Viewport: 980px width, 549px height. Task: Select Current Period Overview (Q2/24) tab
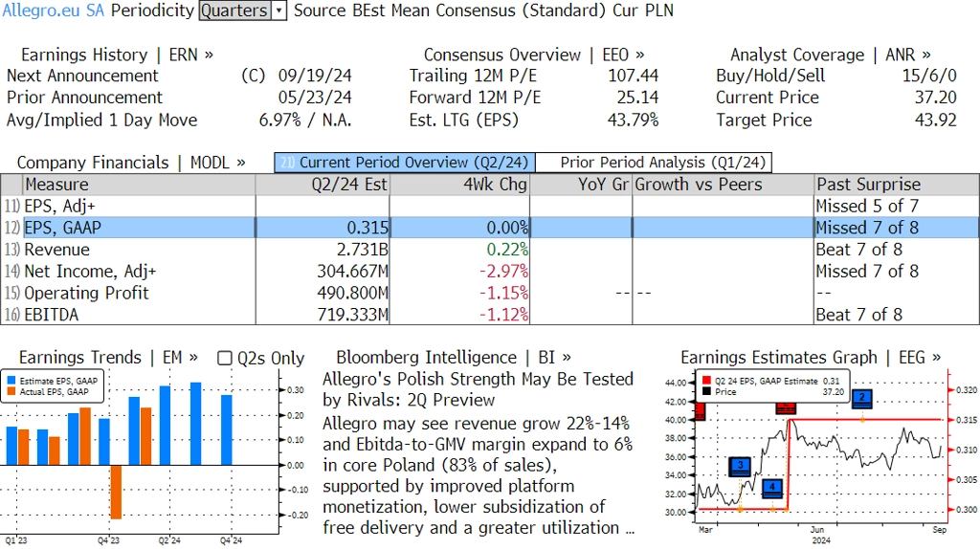click(x=405, y=163)
